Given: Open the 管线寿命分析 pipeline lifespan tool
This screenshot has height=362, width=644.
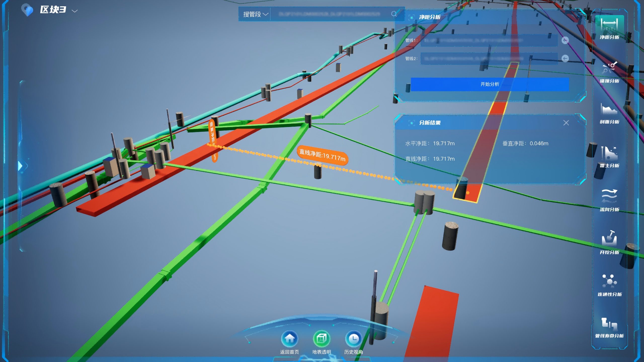Looking at the screenshot, I should 609,325.
